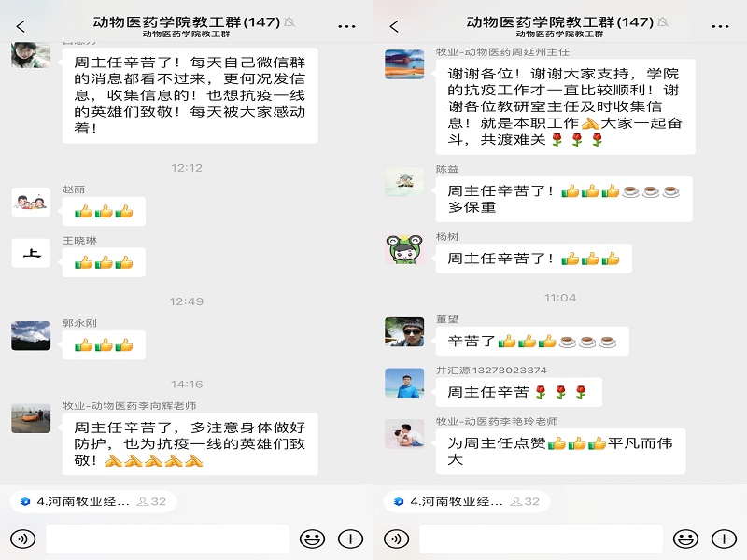
Task: Tap the back arrow in right chat
Action: click(x=394, y=27)
